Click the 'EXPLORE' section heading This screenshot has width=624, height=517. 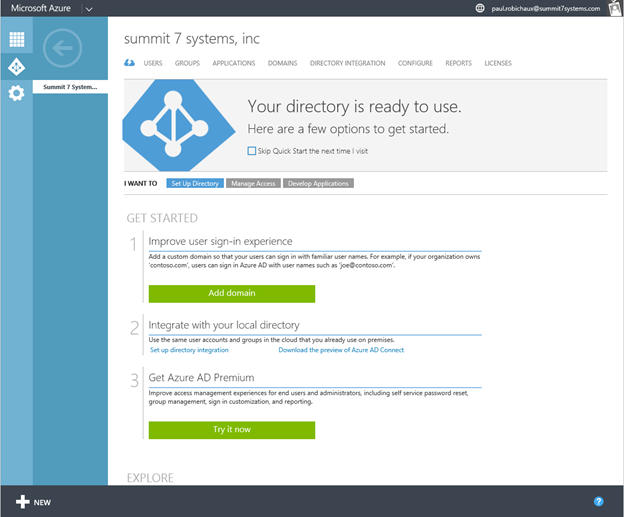[x=150, y=478]
